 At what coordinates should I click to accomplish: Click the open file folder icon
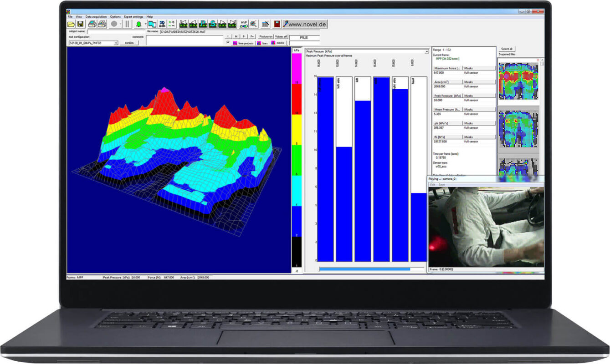click(71, 24)
